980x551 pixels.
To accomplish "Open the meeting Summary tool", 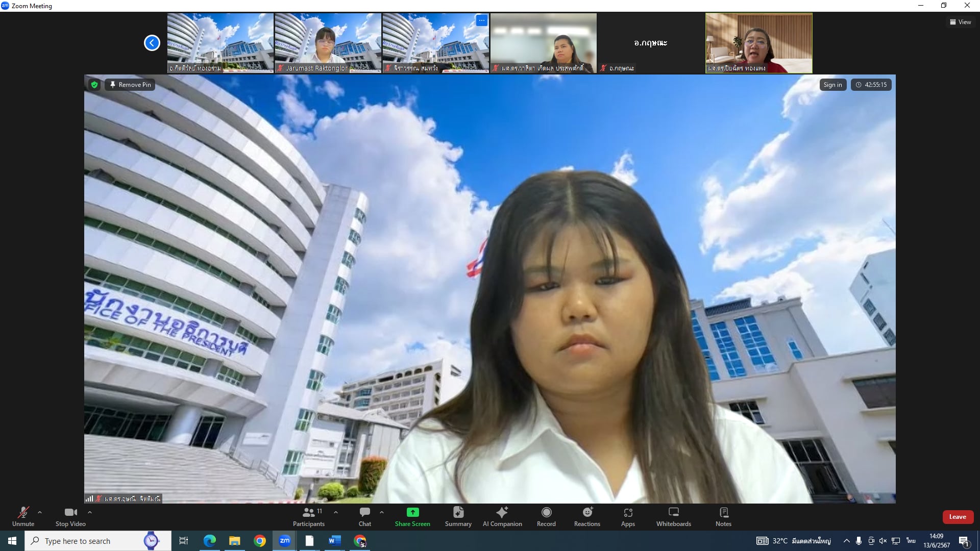I will [458, 516].
